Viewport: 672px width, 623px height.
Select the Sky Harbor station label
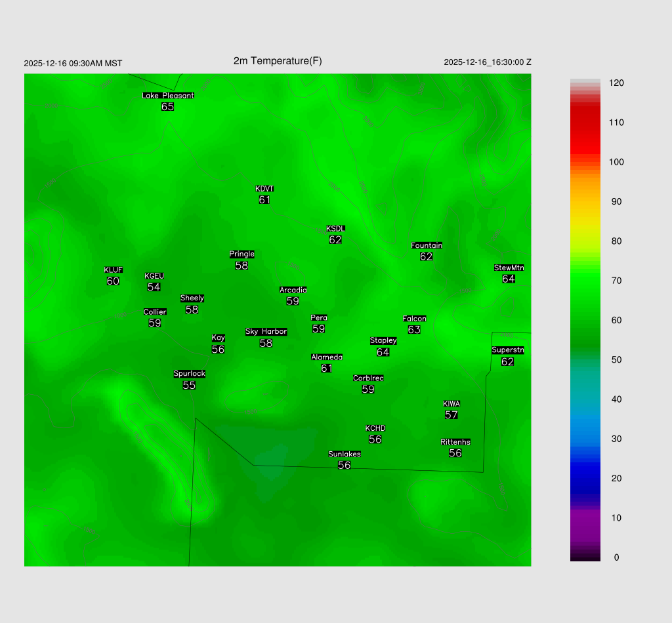(x=266, y=332)
